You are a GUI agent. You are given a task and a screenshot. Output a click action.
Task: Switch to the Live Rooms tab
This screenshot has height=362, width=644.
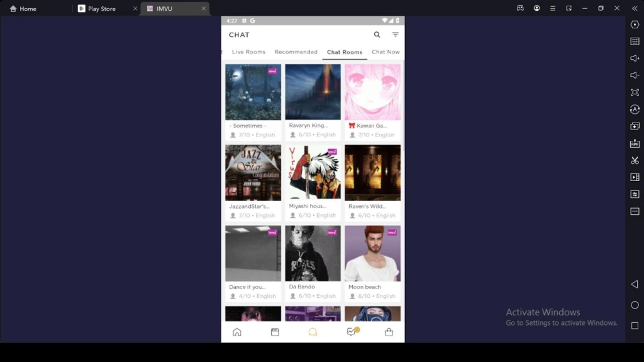pyautogui.click(x=248, y=52)
